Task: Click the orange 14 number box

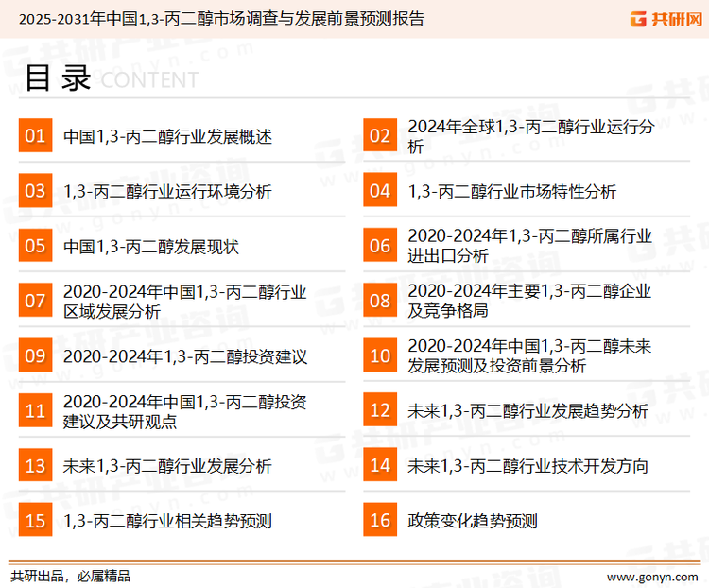Action: (380, 465)
